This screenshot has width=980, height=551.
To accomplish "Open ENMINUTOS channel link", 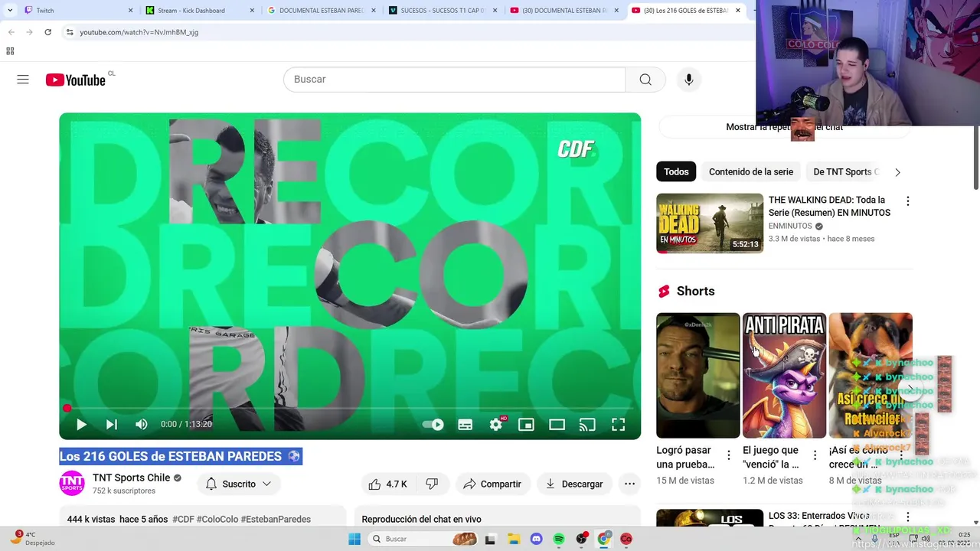I will tap(790, 227).
